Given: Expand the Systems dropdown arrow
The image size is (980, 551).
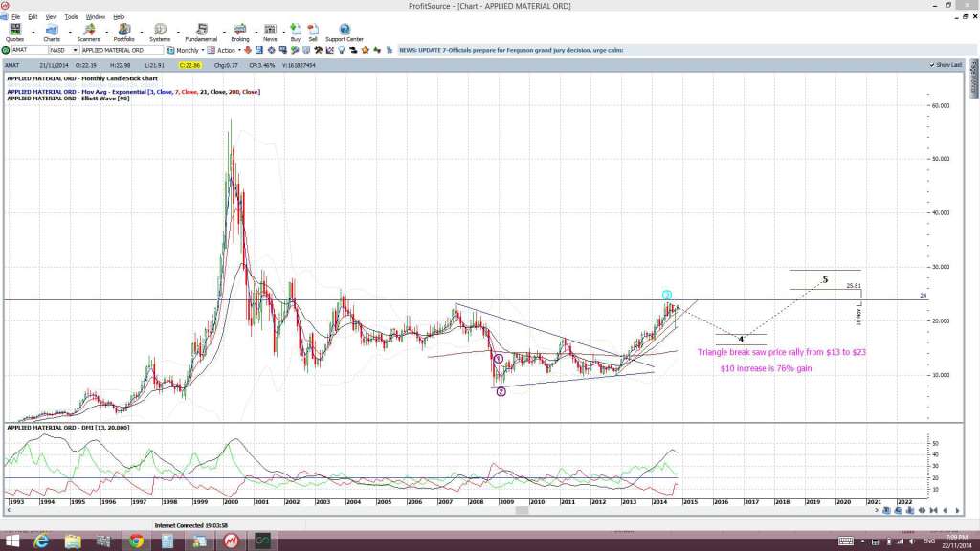Looking at the screenshot, I should [x=178, y=32].
